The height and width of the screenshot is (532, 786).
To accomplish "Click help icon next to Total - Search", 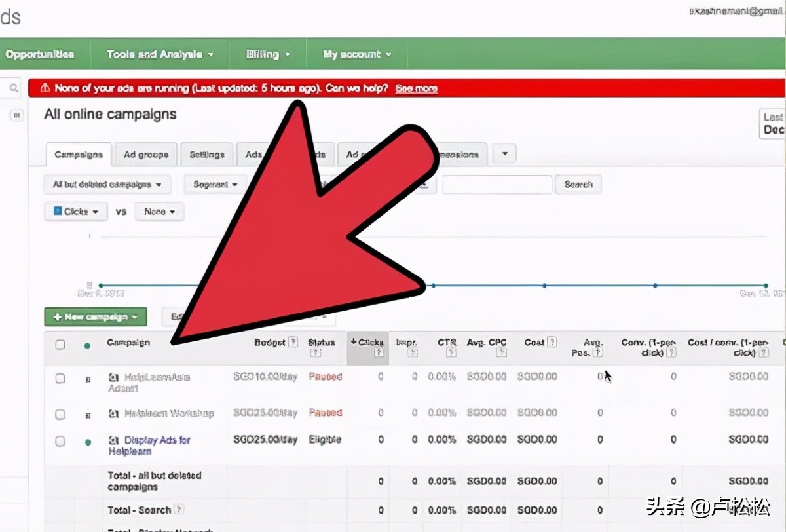I will [x=179, y=510].
